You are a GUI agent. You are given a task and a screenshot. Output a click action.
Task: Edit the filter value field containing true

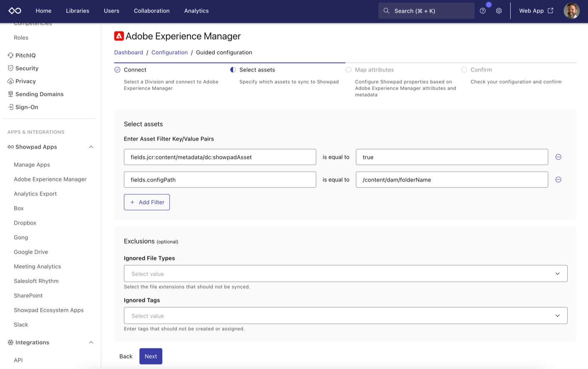pos(452,157)
